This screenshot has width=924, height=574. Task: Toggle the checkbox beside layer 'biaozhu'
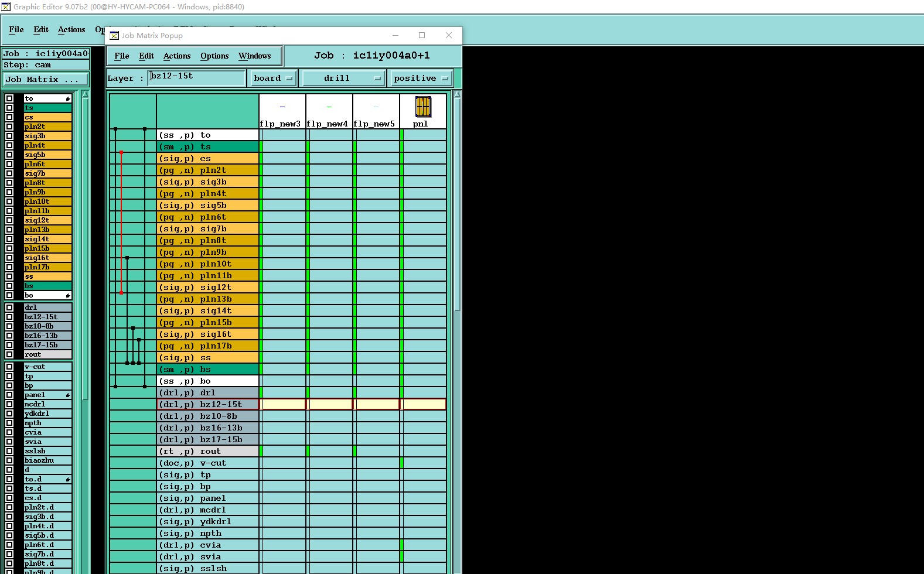point(9,460)
